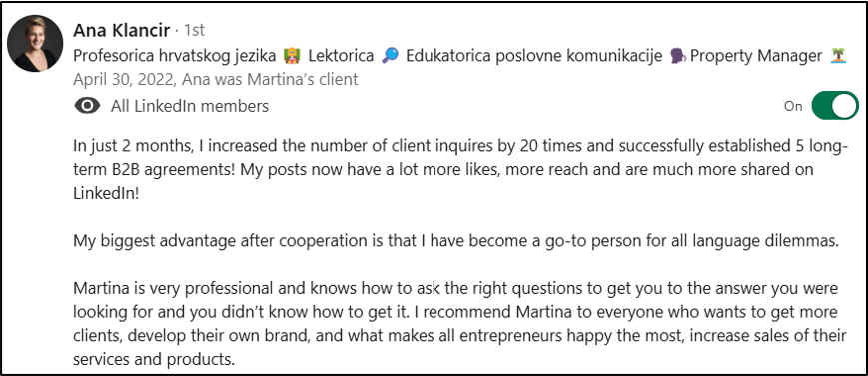Click the speaking head emoji before 'Property Manager'
This screenshot has width=868, height=376.
point(677,55)
